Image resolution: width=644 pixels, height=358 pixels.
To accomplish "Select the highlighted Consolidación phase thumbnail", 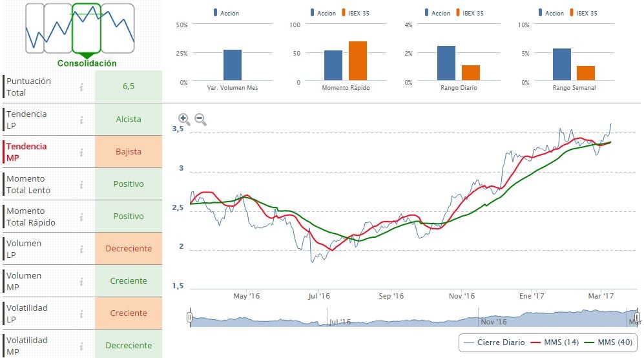I will coord(87,28).
